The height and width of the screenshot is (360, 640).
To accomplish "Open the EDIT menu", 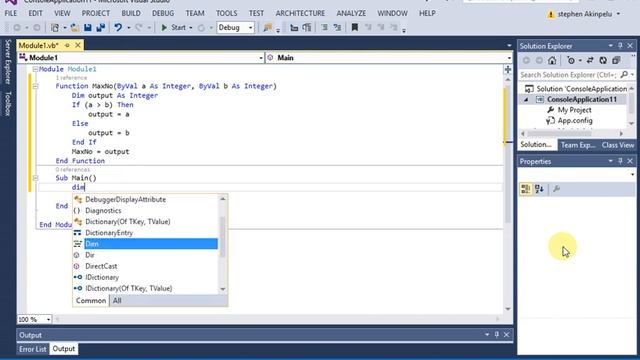I will click(x=36, y=13).
